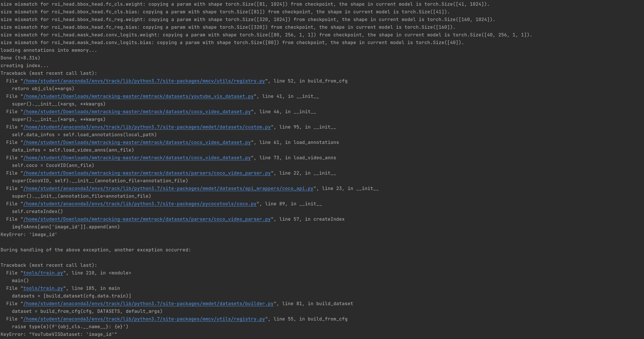Screen dimensions: 644x339
Task: Click the final YouTubeVISDataset KeyError line
Action: click(x=59, y=334)
